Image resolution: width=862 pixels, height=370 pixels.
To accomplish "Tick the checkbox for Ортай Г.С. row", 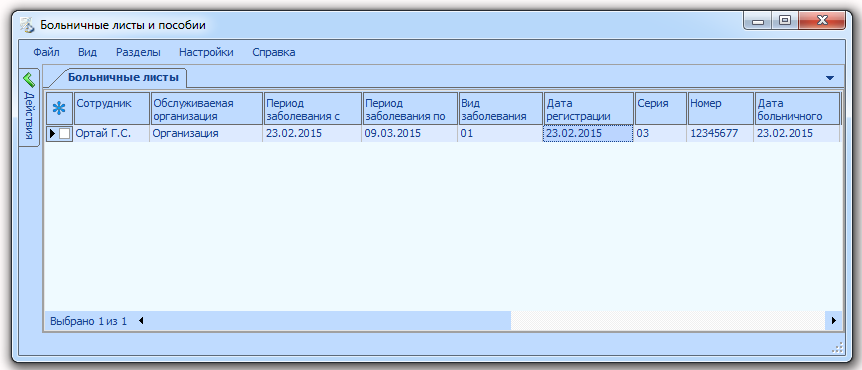I will (x=65, y=133).
